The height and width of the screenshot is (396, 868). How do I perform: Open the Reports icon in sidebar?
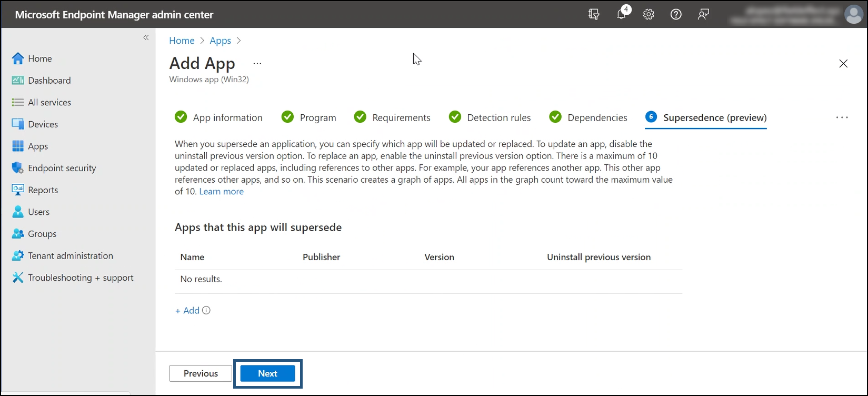click(x=18, y=190)
